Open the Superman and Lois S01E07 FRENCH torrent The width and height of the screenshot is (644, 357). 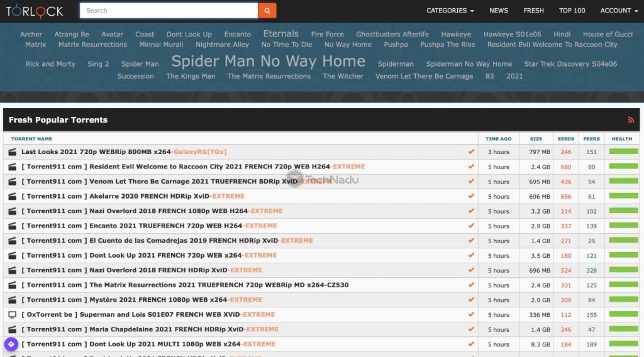[148, 315]
